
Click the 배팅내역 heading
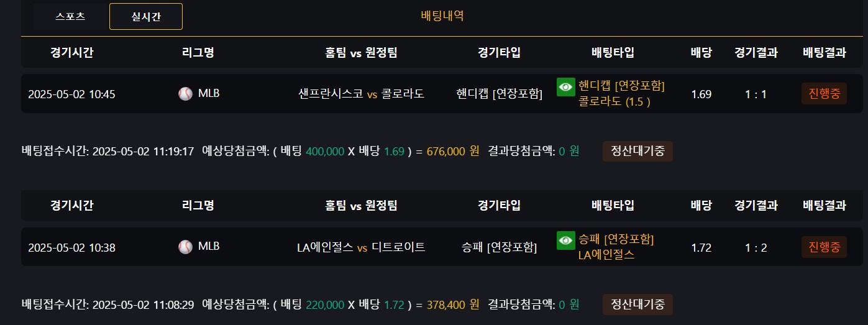(442, 16)
